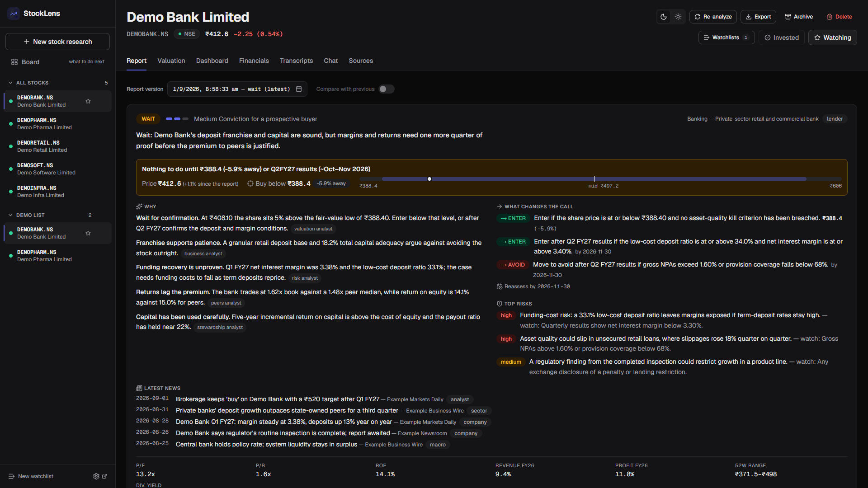Open Private banks' deposit growth news item
868x488 pixels.
click(x=287, y=410)
